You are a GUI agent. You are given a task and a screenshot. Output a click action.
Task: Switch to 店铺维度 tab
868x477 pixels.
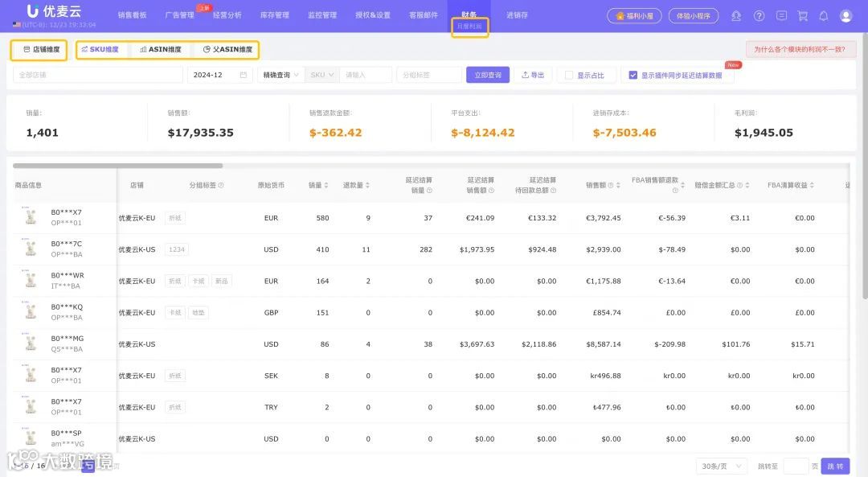coord(42,49)
